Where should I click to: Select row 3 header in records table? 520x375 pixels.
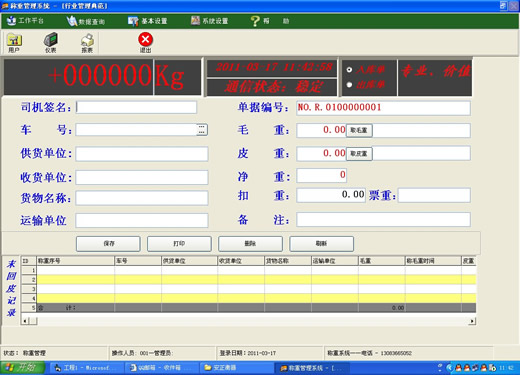(x=29, y=289)
